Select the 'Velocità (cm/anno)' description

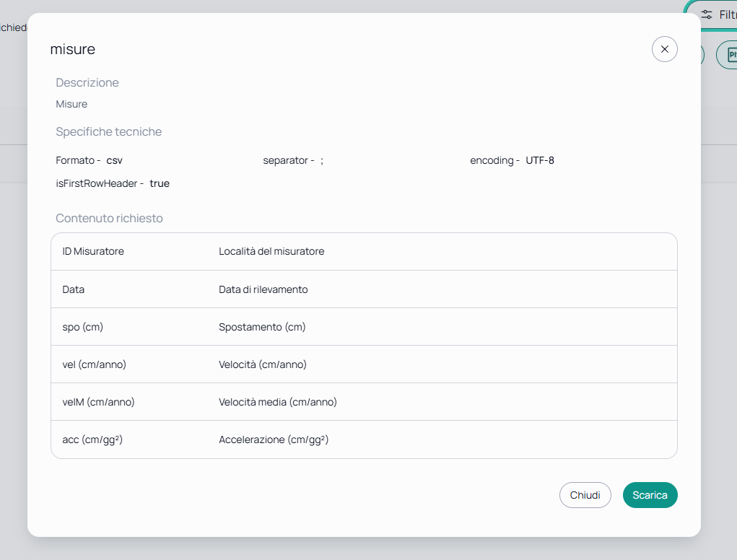pyautogui.click(x=262, y=364)
